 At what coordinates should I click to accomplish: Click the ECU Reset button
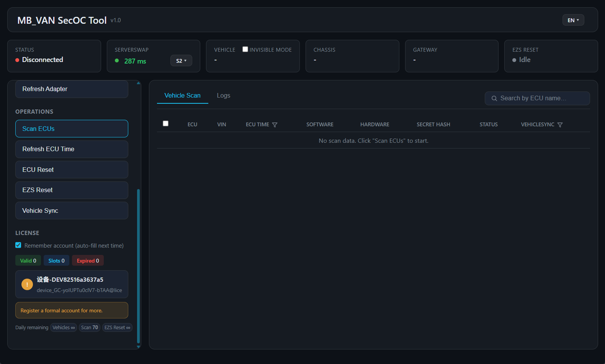[72, 170]
